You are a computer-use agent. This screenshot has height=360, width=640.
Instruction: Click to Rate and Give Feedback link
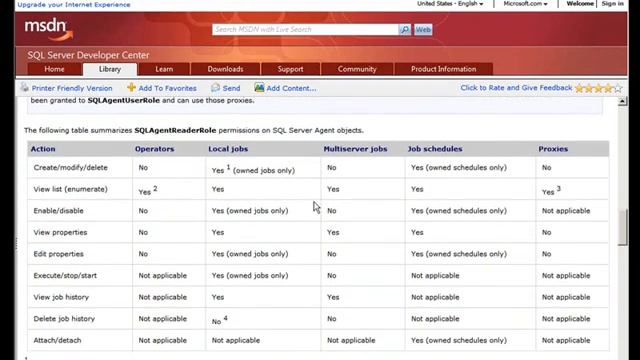pos(516,88)
